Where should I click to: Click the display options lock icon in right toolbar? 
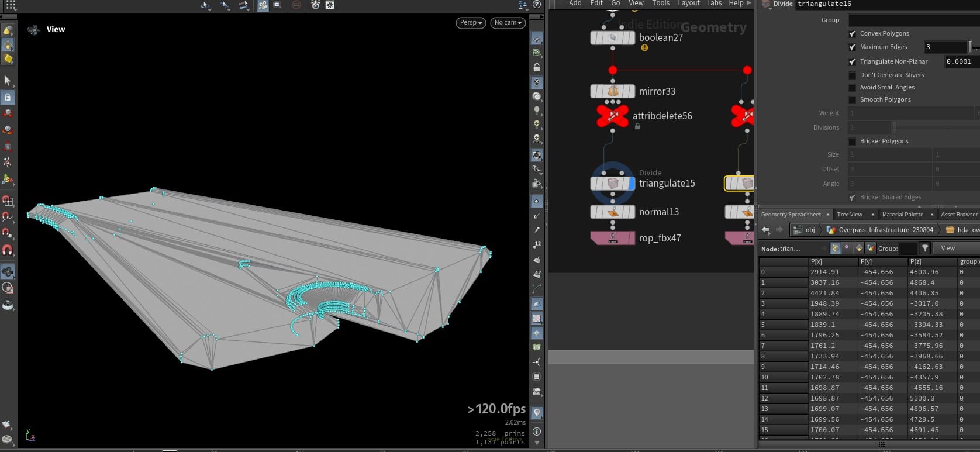pyautogui.click(x=537, y=67)
